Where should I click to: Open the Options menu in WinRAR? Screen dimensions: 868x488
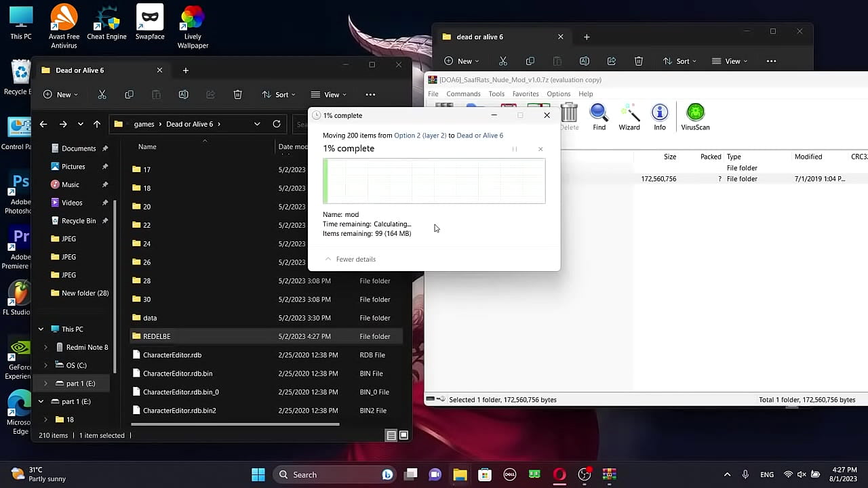[x=558, y=94]
